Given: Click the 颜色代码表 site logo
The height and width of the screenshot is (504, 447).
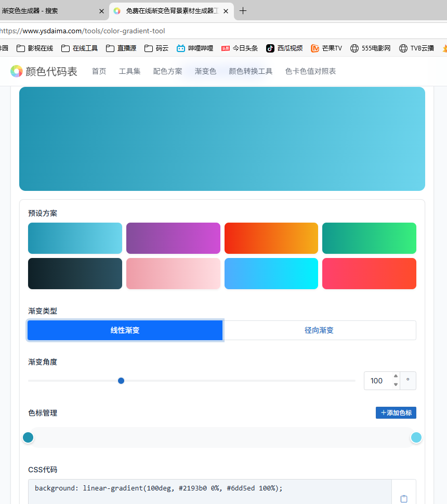Looking at the screenshot, I should [x=44, y=71].
